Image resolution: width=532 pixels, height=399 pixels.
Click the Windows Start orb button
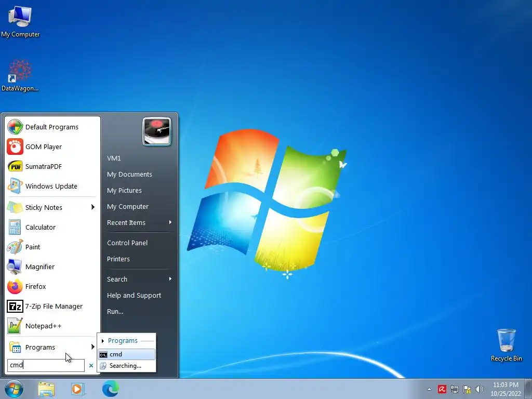click(x=14, y=389)
